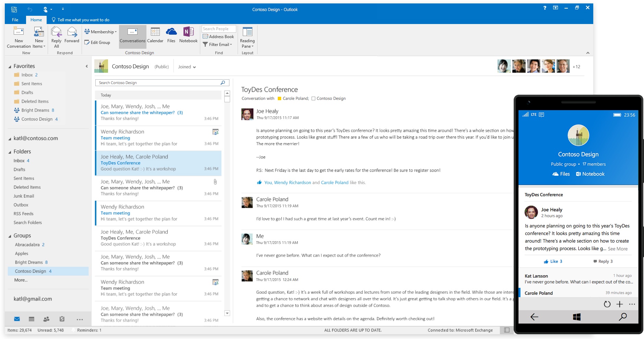Click the yellow Carole Poland category swatch
Viewport: 644px width, 339px height.
click(x=279, y=98)
